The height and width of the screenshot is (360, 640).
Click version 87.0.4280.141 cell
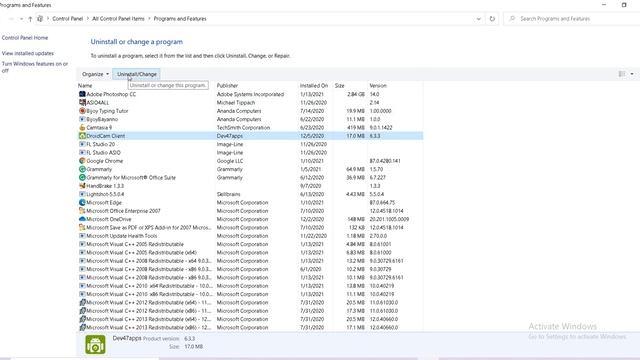click(x=385, y=161)
